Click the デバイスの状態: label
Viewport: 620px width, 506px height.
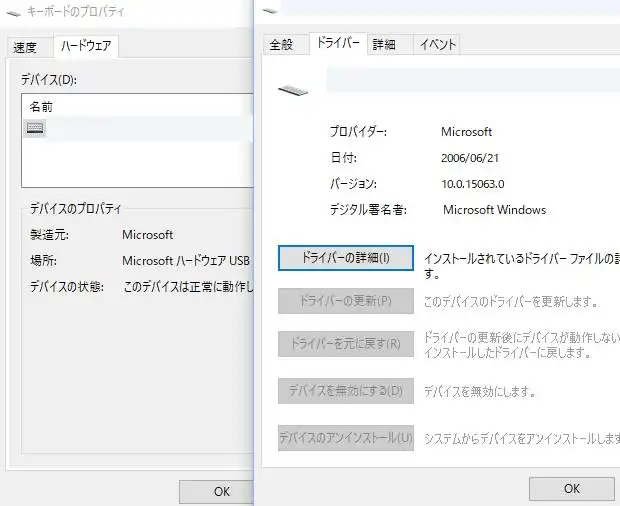click(67, 287)
